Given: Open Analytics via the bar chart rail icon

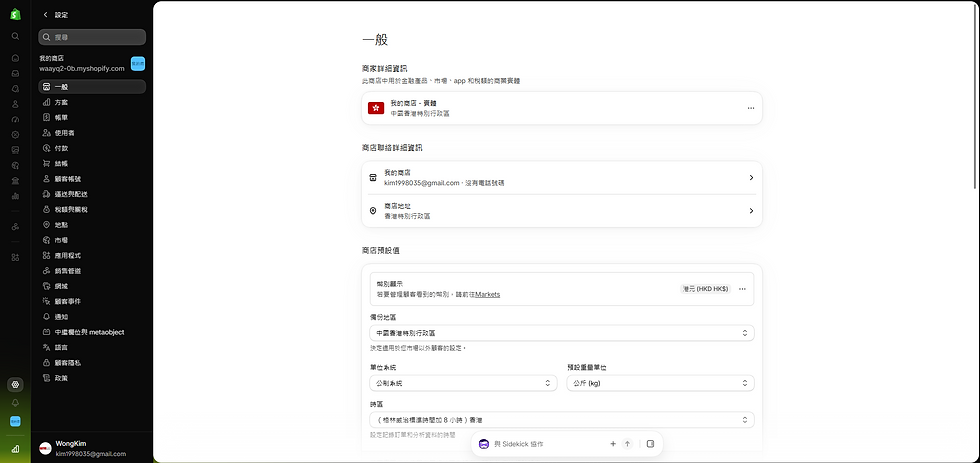Looking at the screenshot, I should [16, 196].
